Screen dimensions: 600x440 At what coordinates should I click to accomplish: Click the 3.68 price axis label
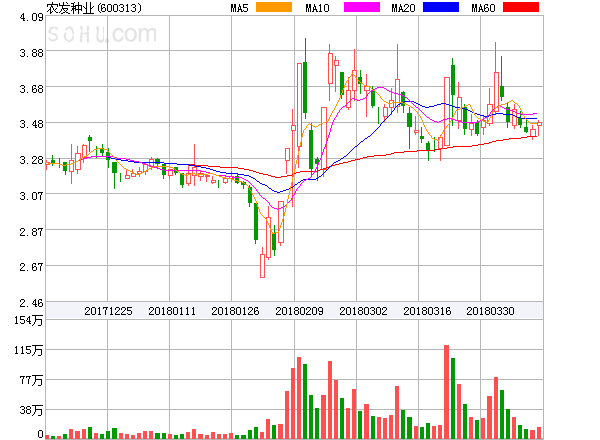(x=31, y=89)
